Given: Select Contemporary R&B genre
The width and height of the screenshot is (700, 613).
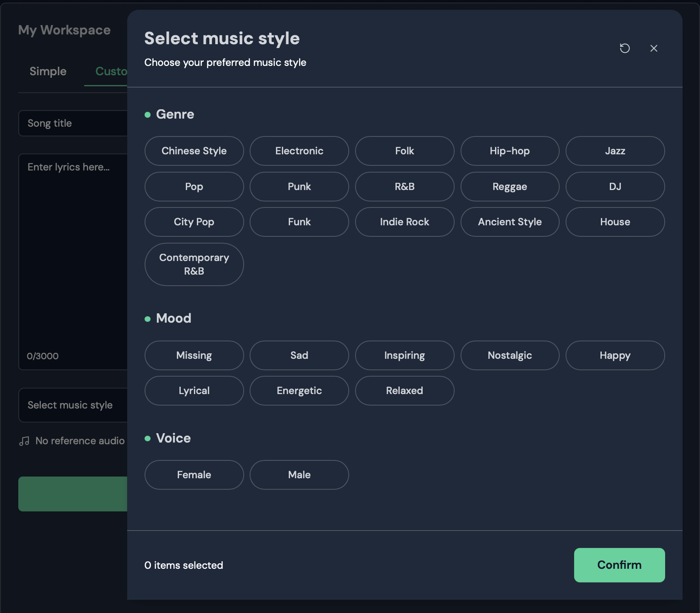Looking at the screenshot, I should click(194, 264).
